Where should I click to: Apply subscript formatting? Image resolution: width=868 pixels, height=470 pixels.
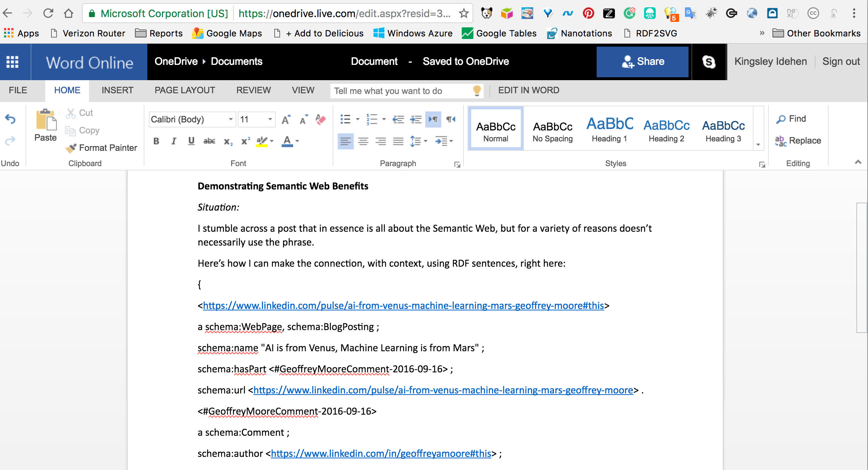point(228,141)
